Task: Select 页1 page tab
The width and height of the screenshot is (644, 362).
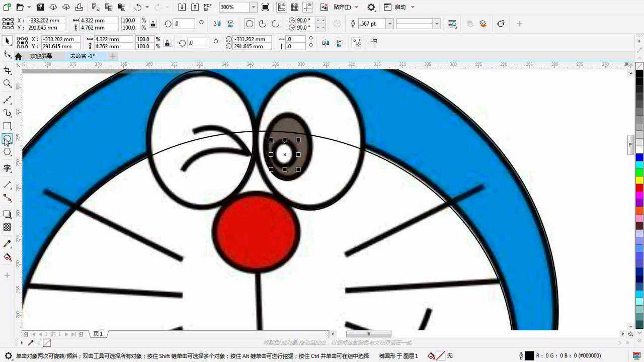Action: click(98, 334)
